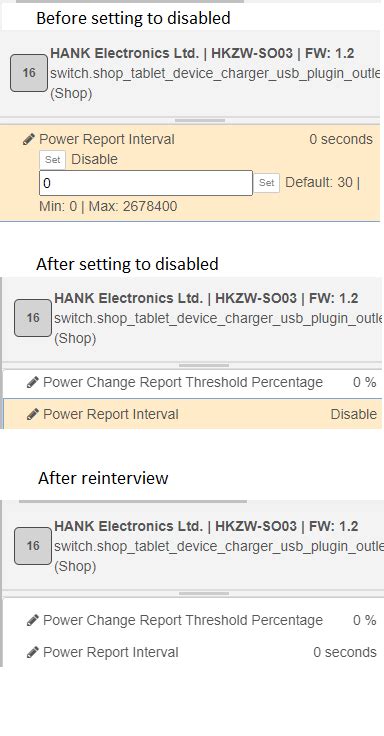Collapse the highlighted Power Report Interval row showing 0 seconds
Image resolution: width=384 pixels, height=736 pixels.
point(190,139)
